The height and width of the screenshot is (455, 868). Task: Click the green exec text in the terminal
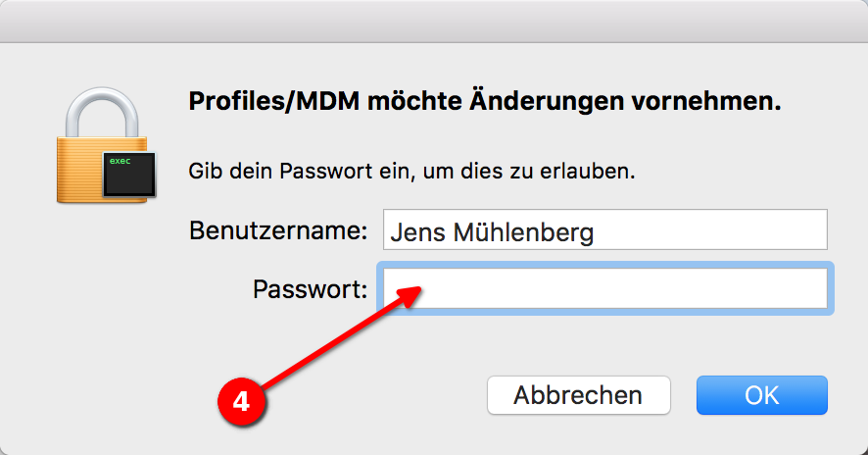(120, 160)
